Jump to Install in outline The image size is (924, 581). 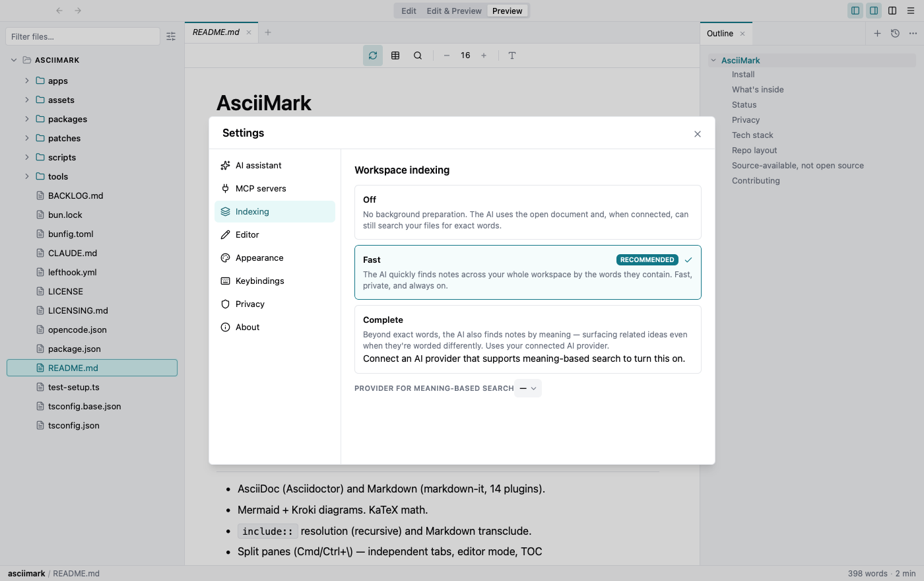[x=743, y=75]
